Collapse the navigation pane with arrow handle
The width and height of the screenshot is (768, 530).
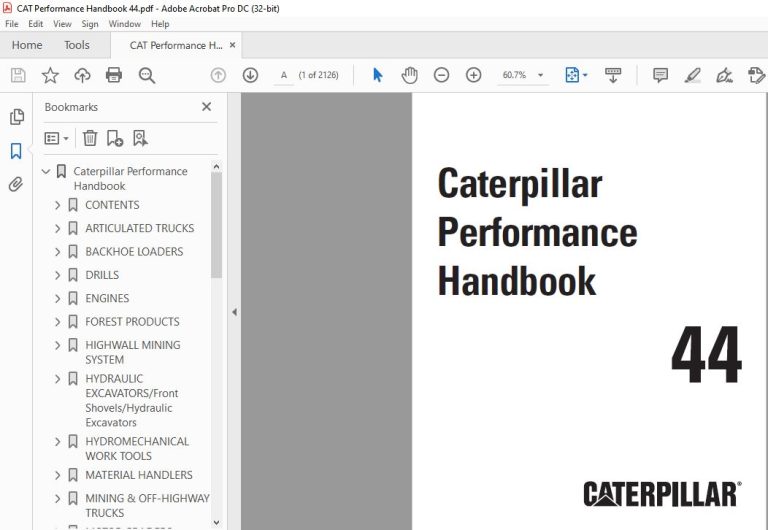[235, 312]
